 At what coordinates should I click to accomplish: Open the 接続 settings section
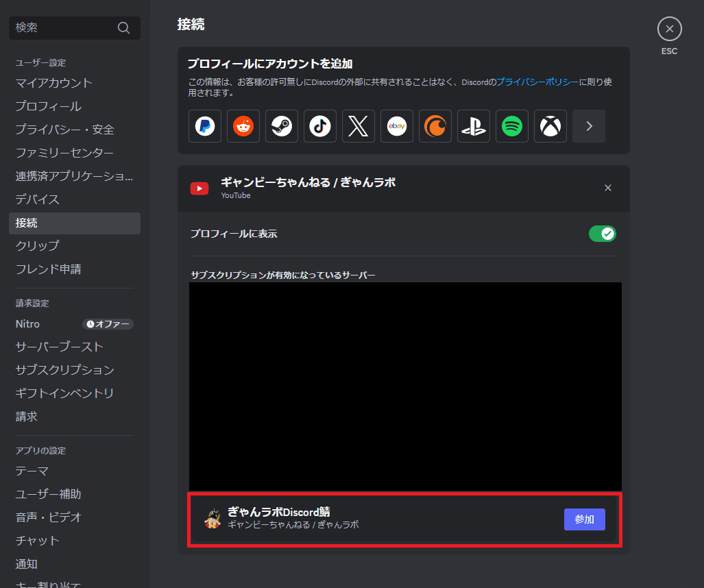point(74,223)
